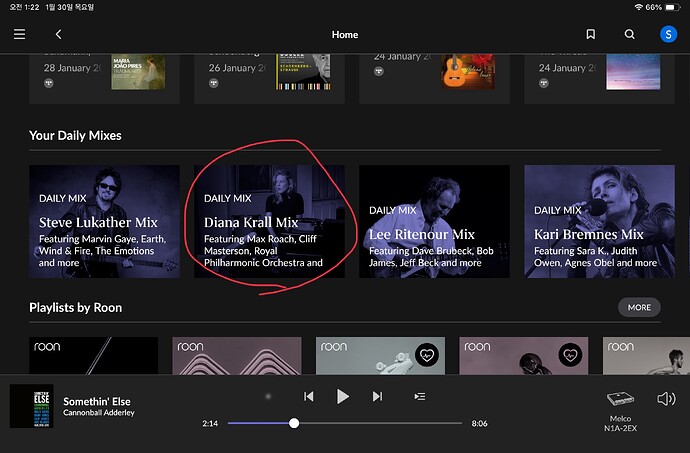Screen dimensions: 690x453
Task: Open the Kari Bremnes Mix card
Action: pyautogui.click(x=599, y=221)
